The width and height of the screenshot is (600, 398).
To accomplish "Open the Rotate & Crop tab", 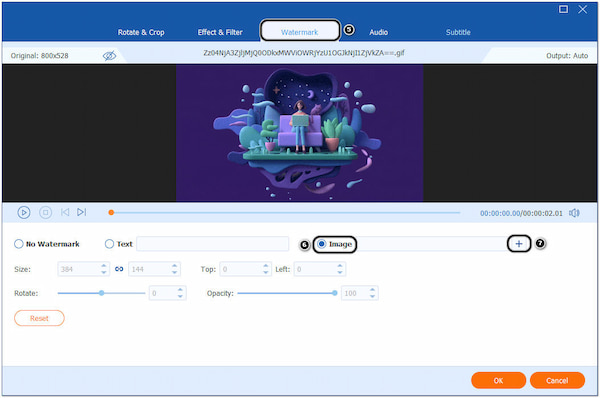I will pyautogui.click(x=141, y=32).
